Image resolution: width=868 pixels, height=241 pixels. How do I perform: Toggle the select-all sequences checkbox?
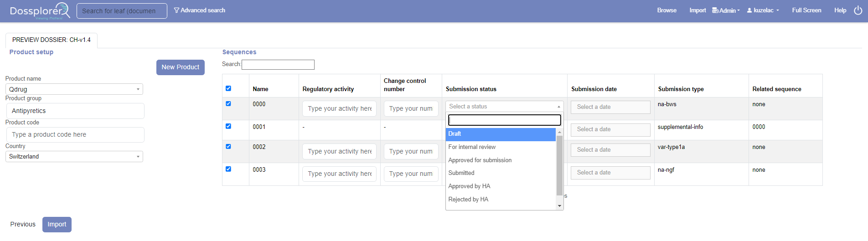click(228, 88)
